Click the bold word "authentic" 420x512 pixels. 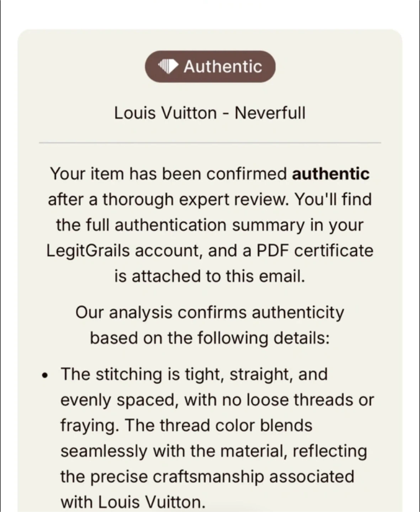coord(331,174)
